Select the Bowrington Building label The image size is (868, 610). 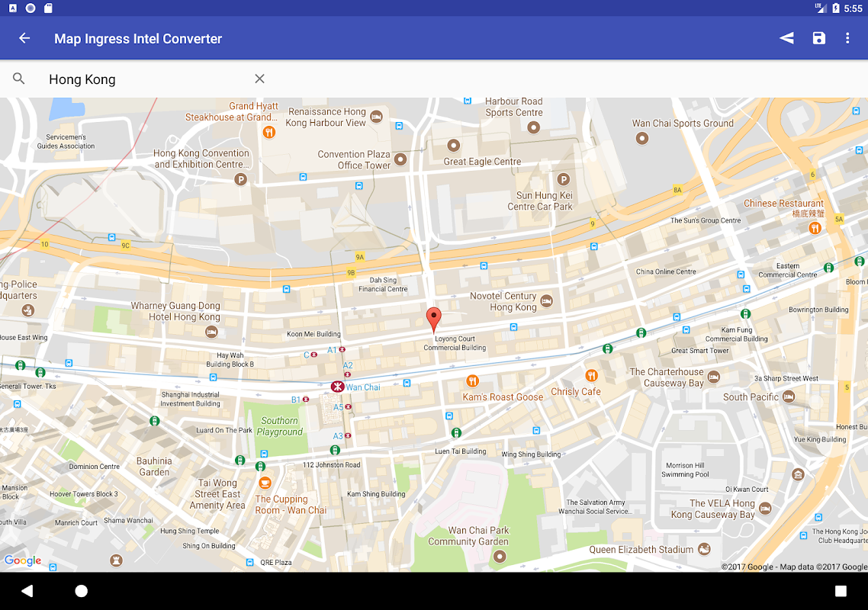coord(818,310)
